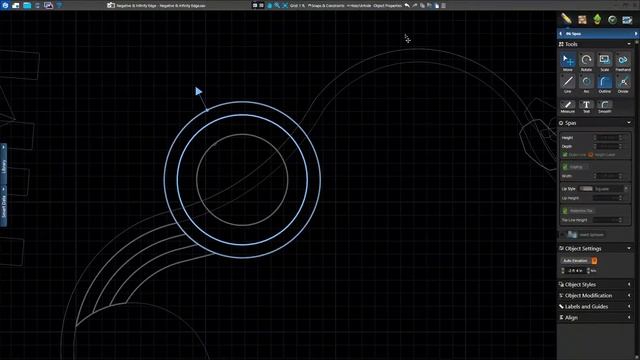Collapse the Object Settings section
640x360 pixels.
(629, 248)
